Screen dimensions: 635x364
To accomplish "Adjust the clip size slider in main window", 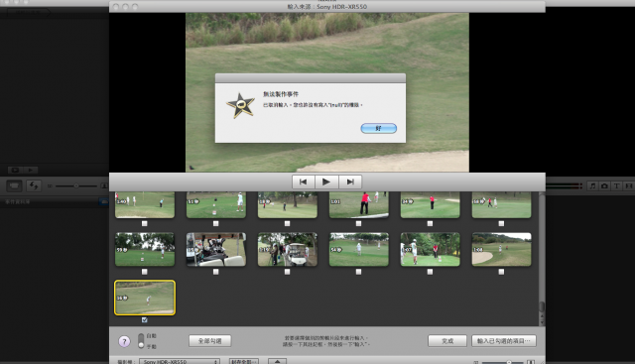I will coord(76,185).
